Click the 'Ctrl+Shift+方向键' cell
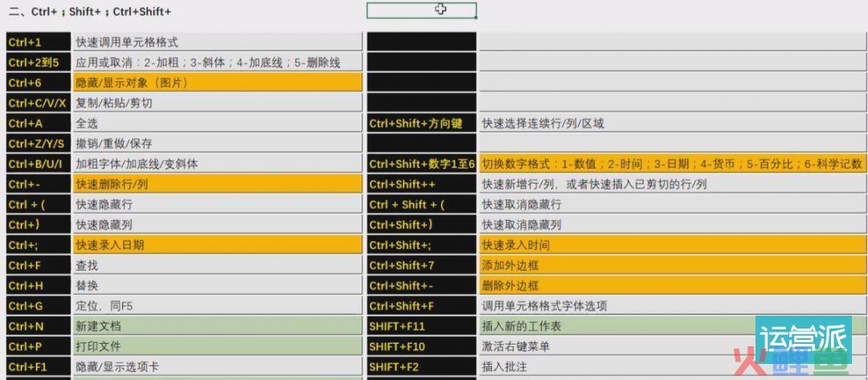Viewport: 868px width, 380px height. coord(421,124)
